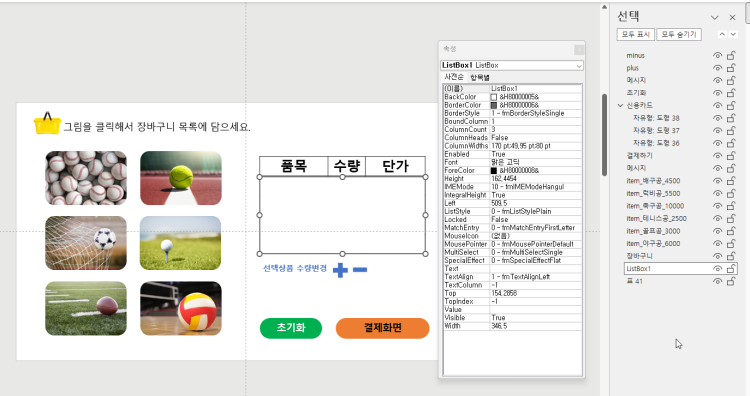750x396 pixels.
Task: Lock item_럭비공_5500
Action: [731, 193]
